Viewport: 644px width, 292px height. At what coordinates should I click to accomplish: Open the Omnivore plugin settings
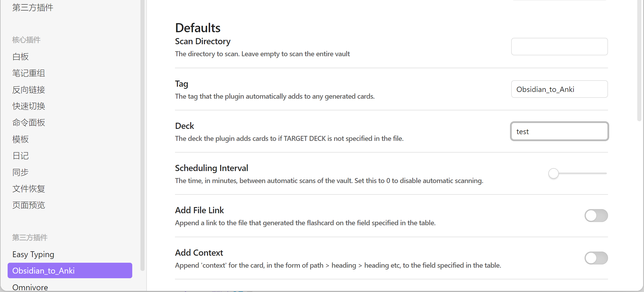(x=30, y=287)
